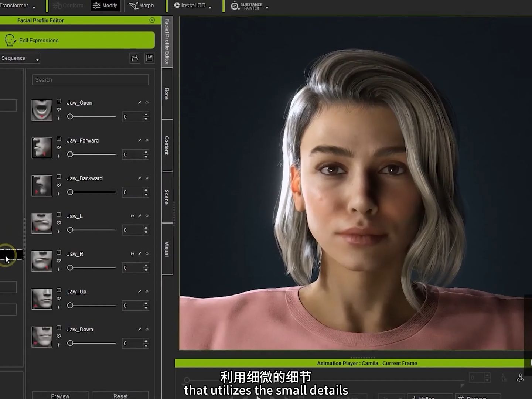This screenshot has height=399, width=532.
Task: Click the mirror icon on Jaw_L row
Action: pyautogui.click(x=132, y=216)
